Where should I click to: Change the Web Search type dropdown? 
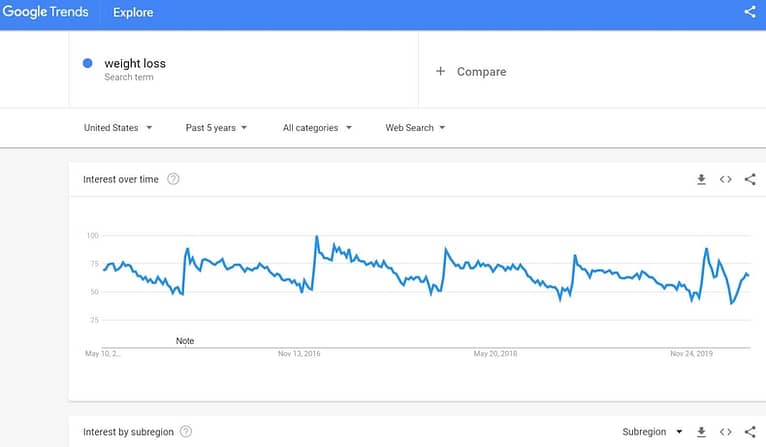(415, 128)
